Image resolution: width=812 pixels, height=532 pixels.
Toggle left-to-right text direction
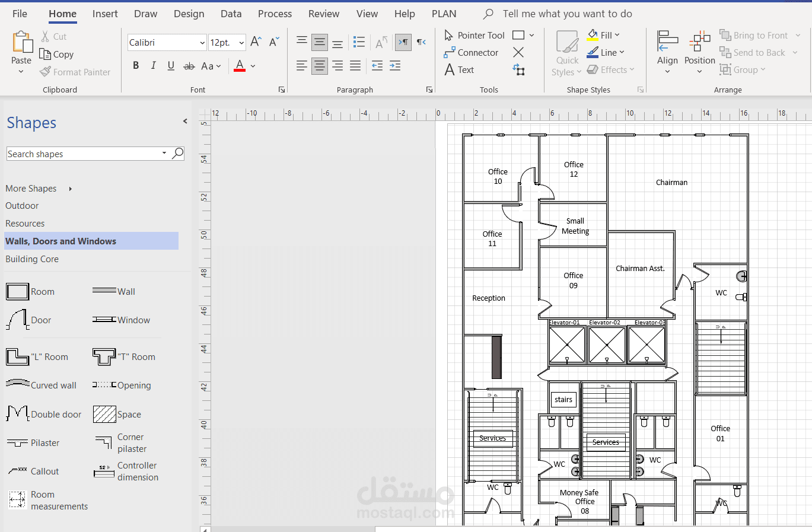403,42
